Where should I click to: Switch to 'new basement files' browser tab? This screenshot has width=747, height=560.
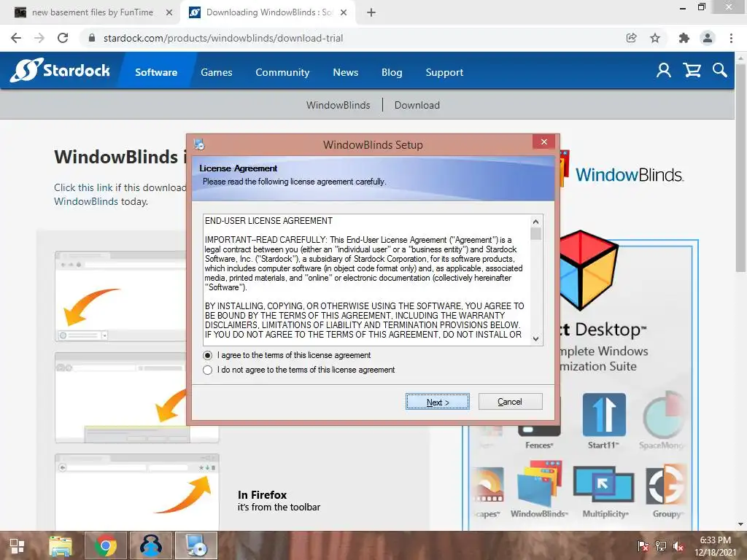[91, 12]
